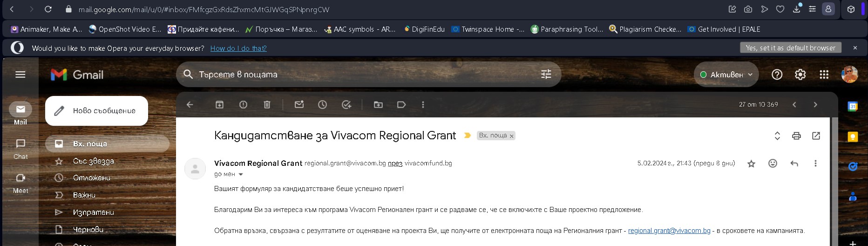Open the Вх. поща folder
The height and width of the screenshot is (246, 868).
[107, 143]
